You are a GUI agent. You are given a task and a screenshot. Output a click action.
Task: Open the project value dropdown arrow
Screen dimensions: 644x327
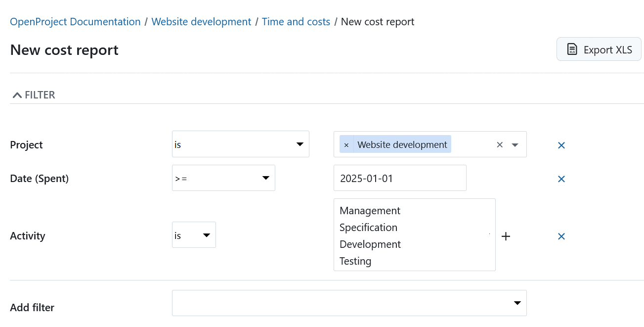515,144
